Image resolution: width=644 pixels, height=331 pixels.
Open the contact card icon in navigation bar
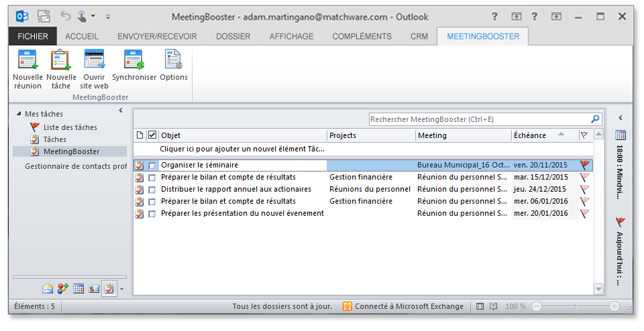[94, 289]
